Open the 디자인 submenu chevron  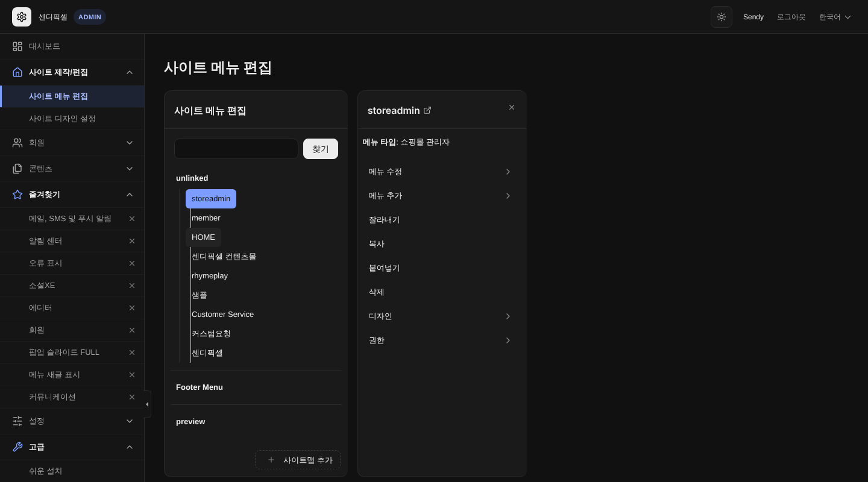point(508,316)
